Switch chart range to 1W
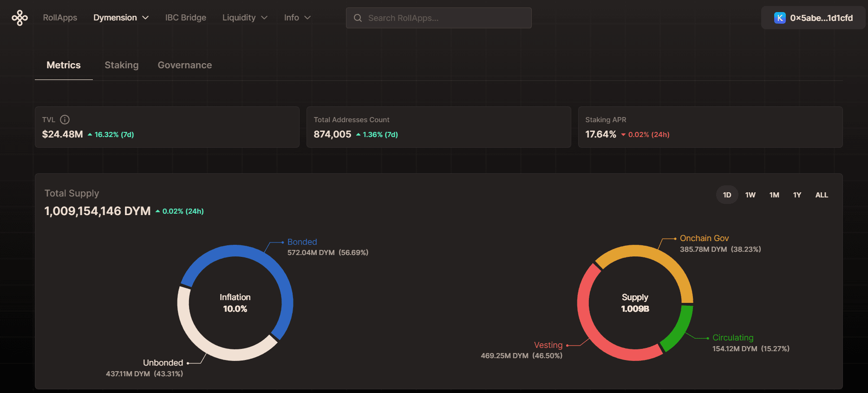 (x=750, y=195)
